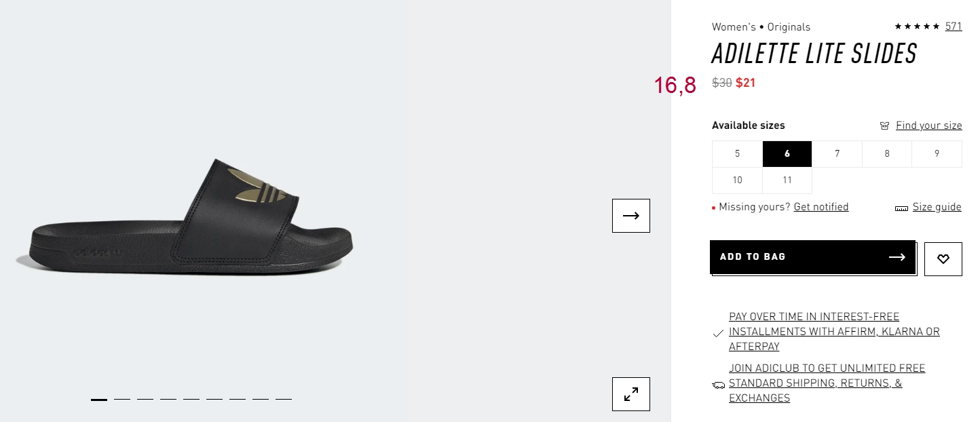Select size 5
The image size is (980, 422).
tap(737, 154)
